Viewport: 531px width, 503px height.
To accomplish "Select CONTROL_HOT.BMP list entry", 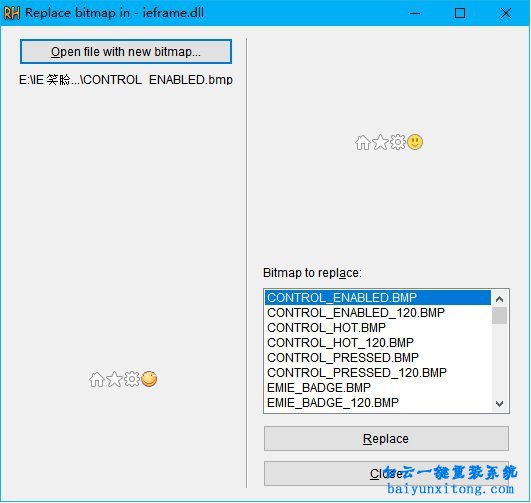I will click(x=378, y=327).
